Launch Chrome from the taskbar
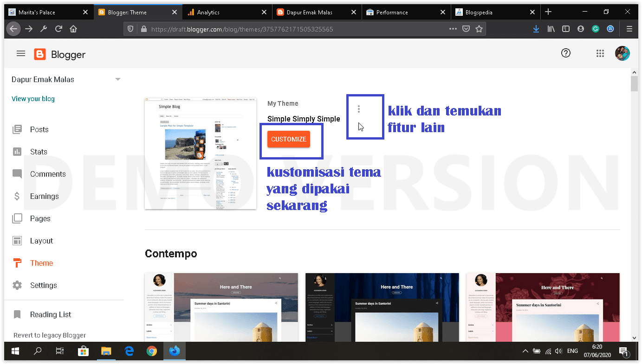 (x=152, y=351)
